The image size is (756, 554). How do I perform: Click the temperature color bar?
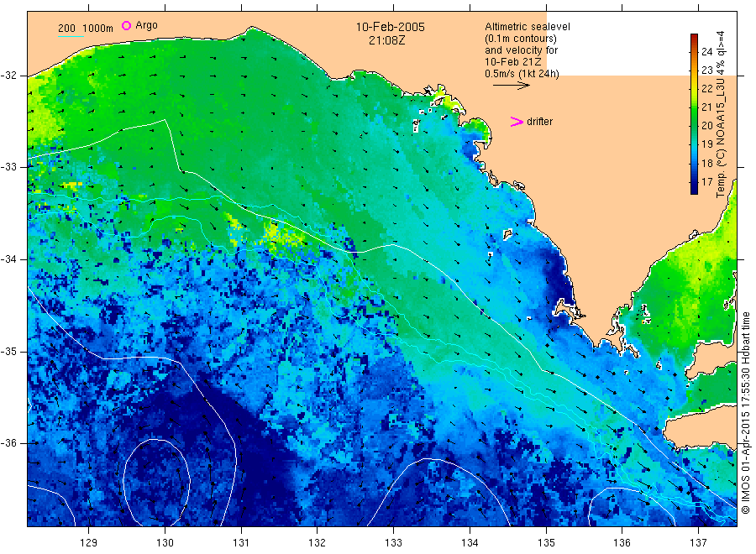click(694, 114)
